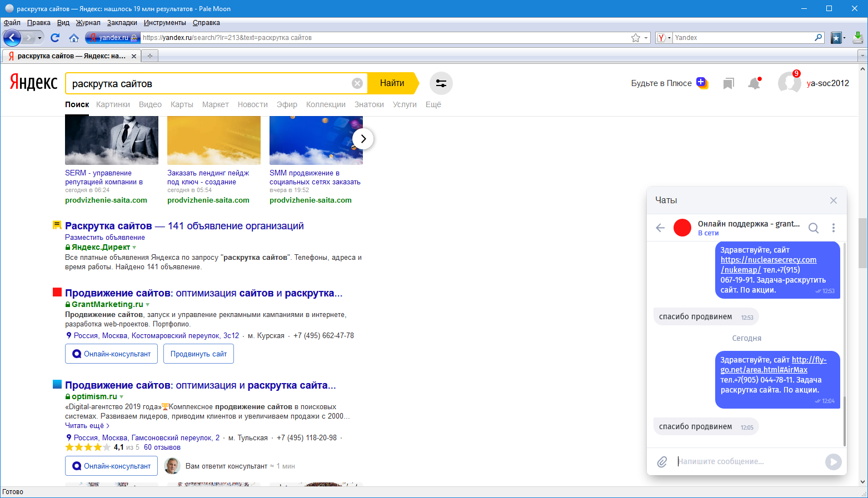The height and width of the screenshot is (498, 868).
Task: Open the saved collections bookmark icon
Action: click(x=729, y=83)
